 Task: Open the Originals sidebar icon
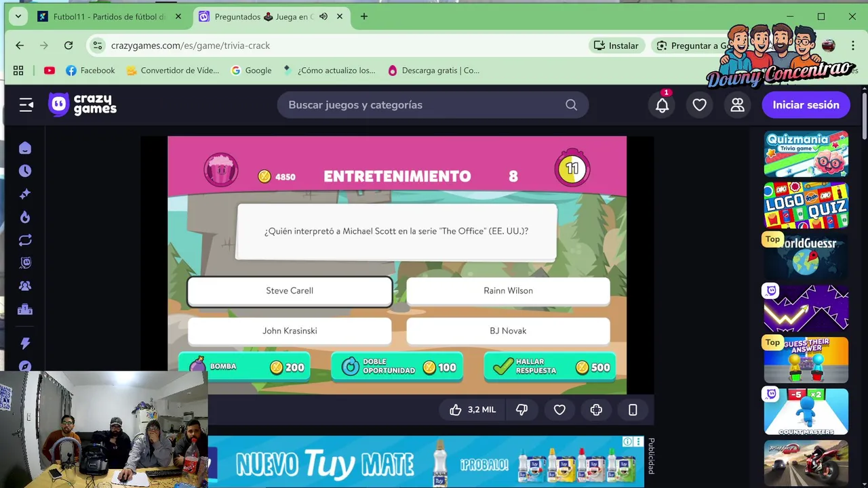click(x=25, y=263)
